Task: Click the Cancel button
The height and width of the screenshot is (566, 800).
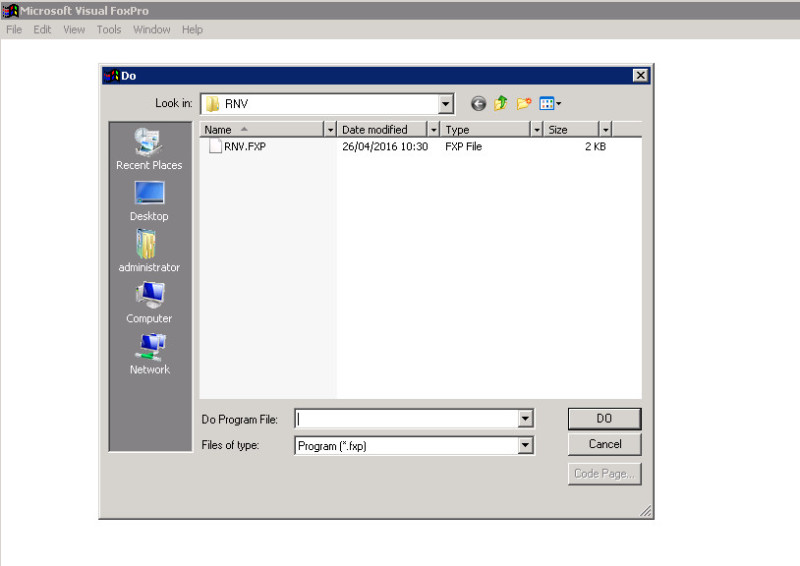Action: coord(605,444)
